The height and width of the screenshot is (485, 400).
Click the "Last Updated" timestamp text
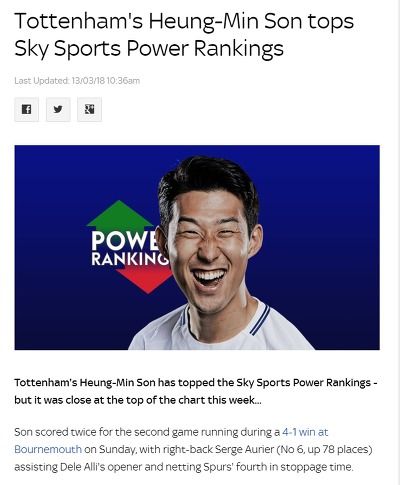77,81
